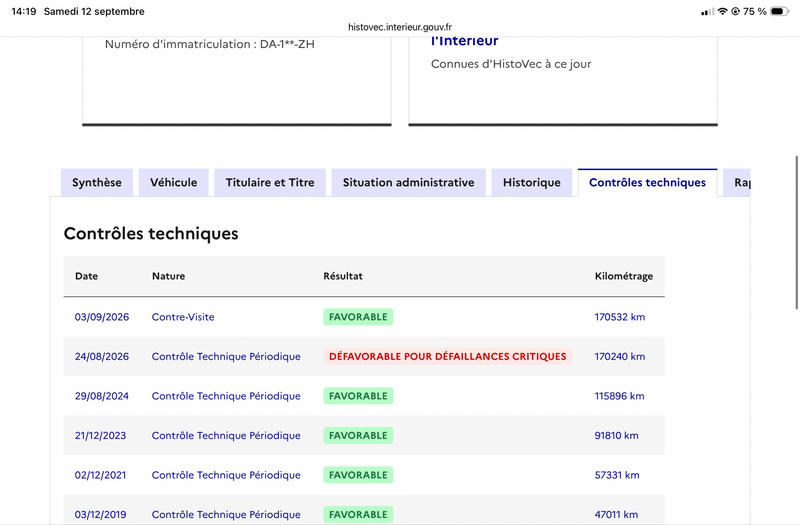Select the Situation administrative tab
Image resolution: width=800 pixels, height=525 pixels.
point(408,183)
